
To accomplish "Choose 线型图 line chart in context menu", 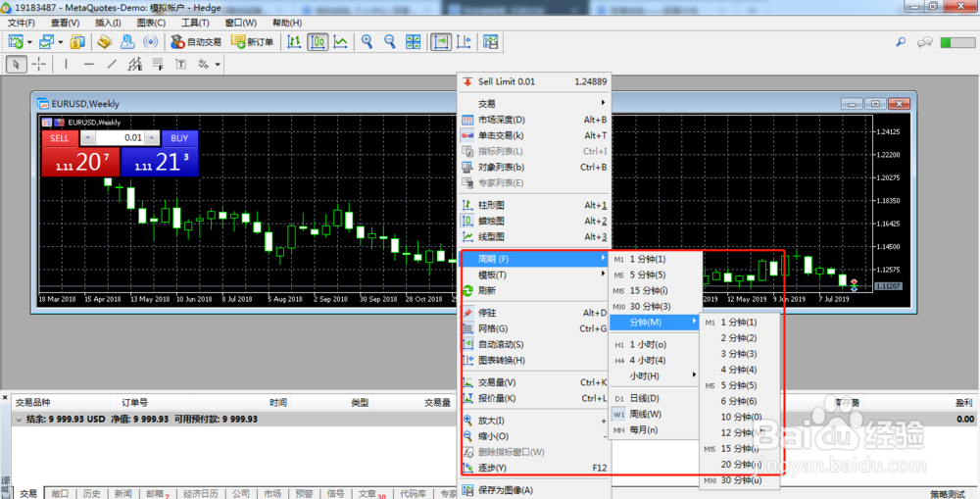I will point(534,237).
